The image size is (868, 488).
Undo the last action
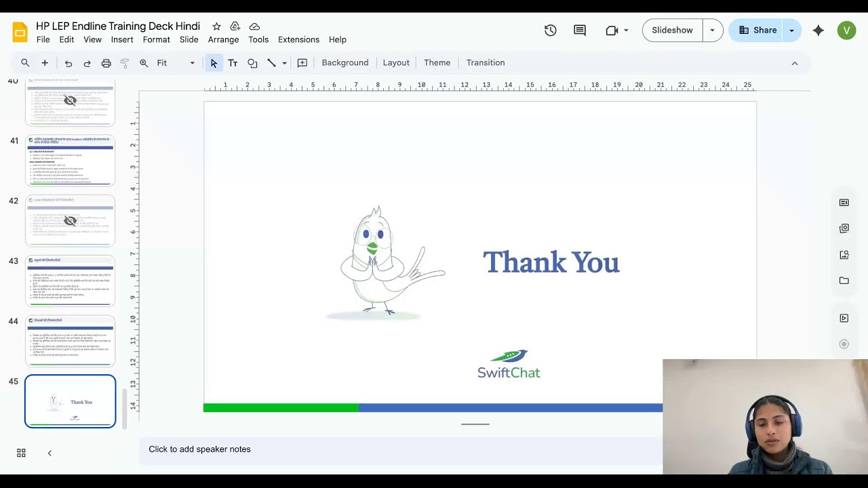coord(68,63)
